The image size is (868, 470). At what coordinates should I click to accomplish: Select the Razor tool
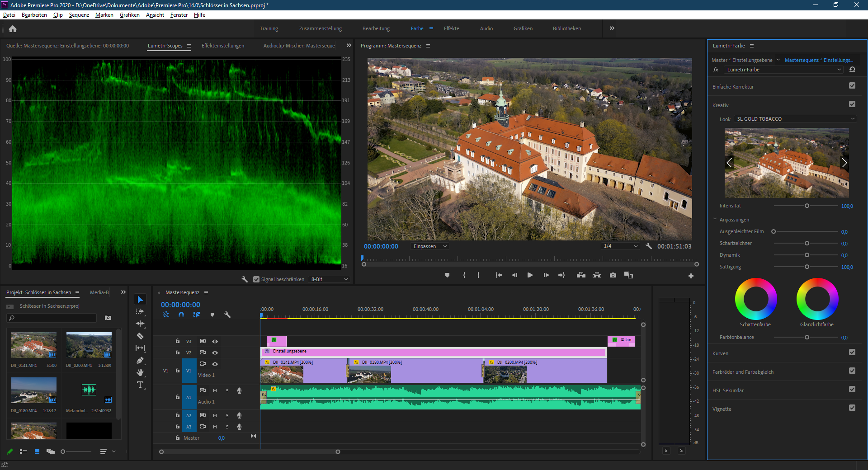tap(140, 336)
